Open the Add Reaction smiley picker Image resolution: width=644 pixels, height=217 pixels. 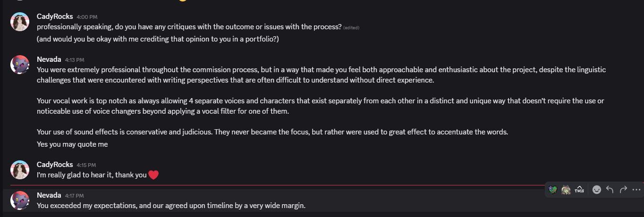[x=597, y=190]
